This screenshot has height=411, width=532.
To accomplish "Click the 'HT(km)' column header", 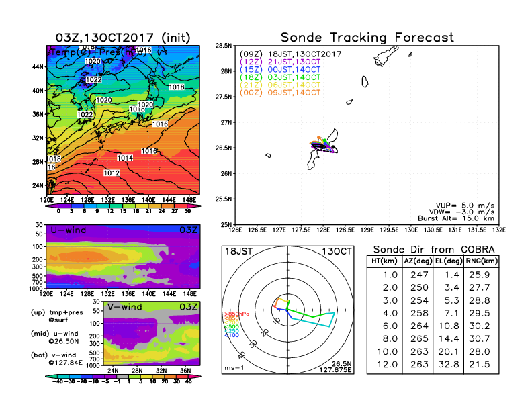I will click(x=384, y=261).
